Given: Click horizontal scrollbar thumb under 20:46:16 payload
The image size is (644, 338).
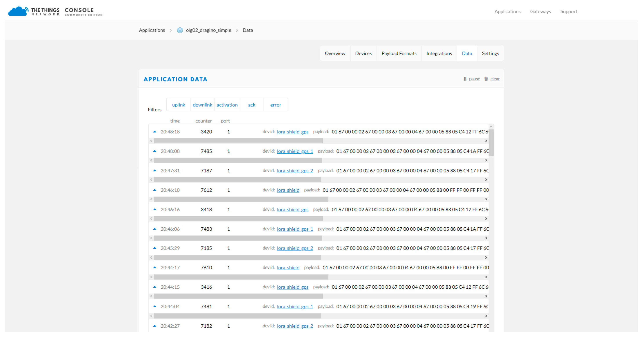Looking at the screenshot, I should pos(238,219).
